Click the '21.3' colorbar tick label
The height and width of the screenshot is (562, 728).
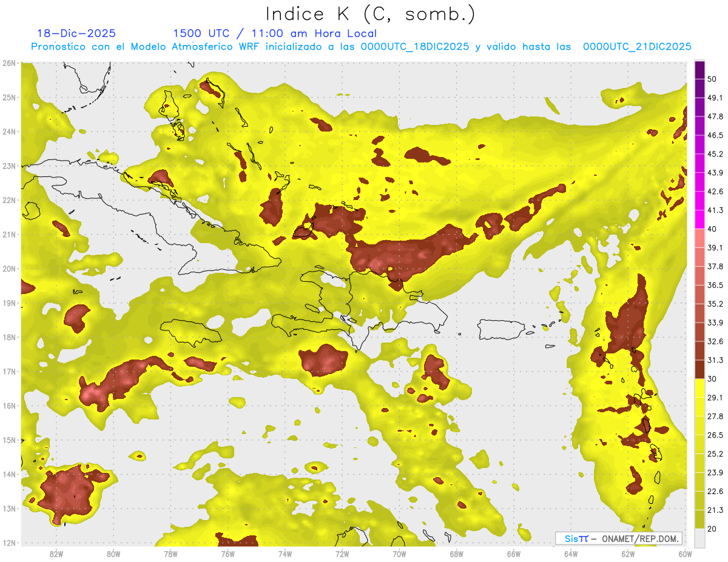coord(715,510)
